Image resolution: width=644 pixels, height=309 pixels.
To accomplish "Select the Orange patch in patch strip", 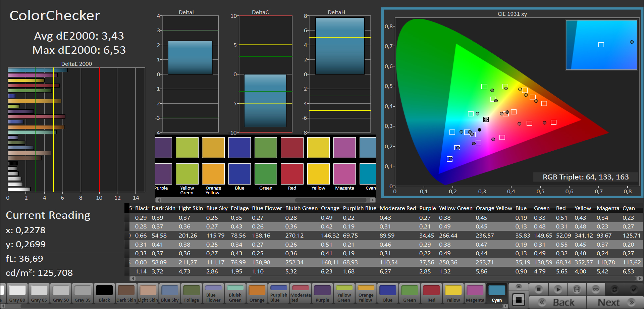I will [257, 294].
